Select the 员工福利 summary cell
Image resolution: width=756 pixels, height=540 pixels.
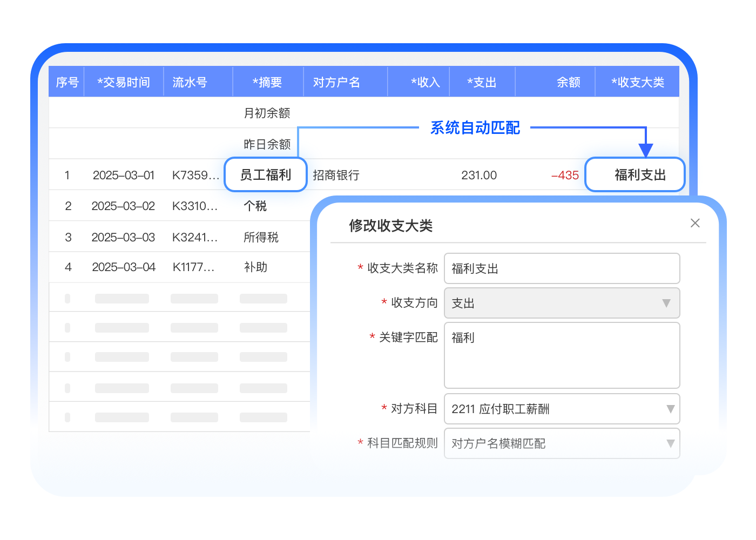pyautogui.click(x=265, y=175)
